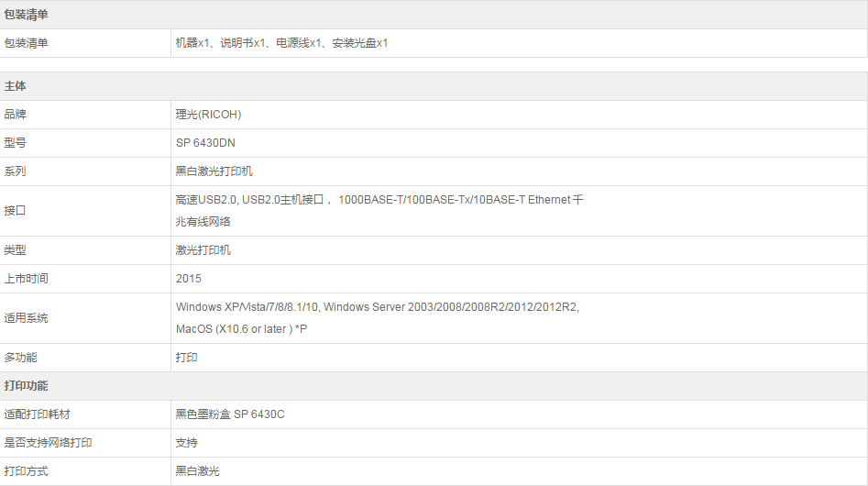Click the series value 黑白激光打印机
Image resolution: width=868 pixels, height=486 pixels.
click(214, 171)
